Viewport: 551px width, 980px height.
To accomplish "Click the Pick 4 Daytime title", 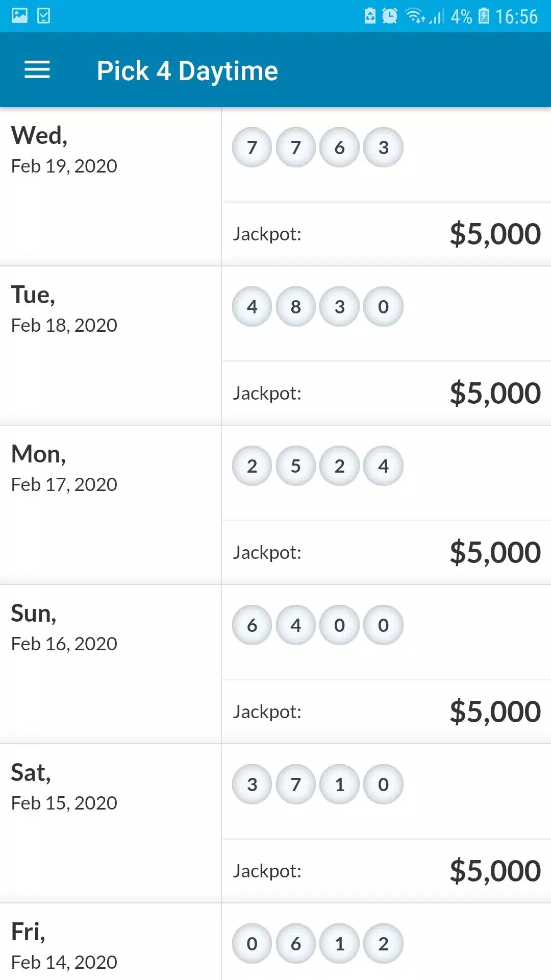I will pos(187,70).
